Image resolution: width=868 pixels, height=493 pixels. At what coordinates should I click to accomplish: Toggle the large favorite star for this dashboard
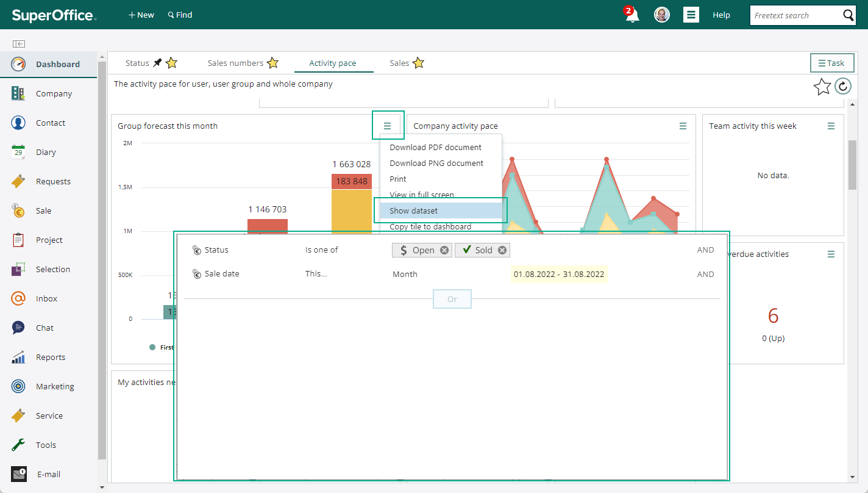822,87
